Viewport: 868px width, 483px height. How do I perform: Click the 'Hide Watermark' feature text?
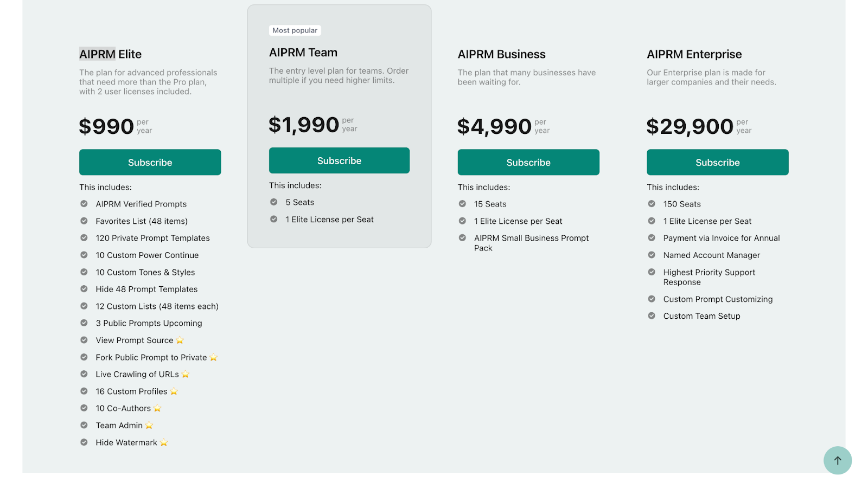pos(126,442)
